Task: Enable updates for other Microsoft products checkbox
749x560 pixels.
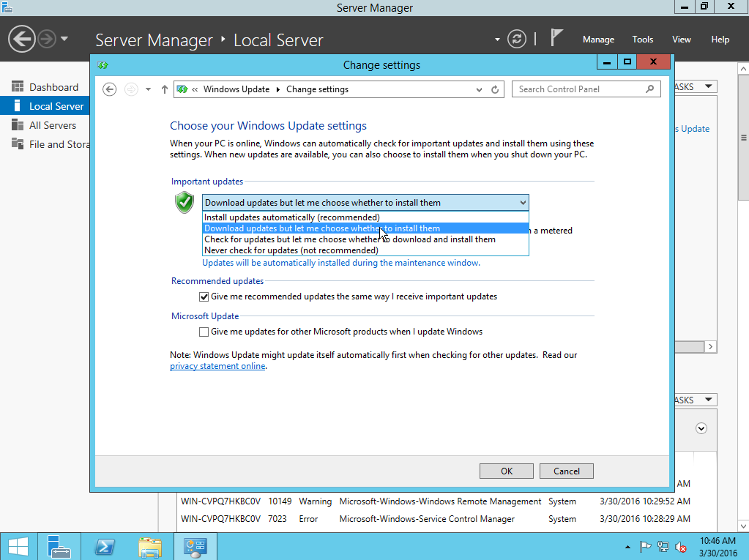Action: click(x=204, y=332)
